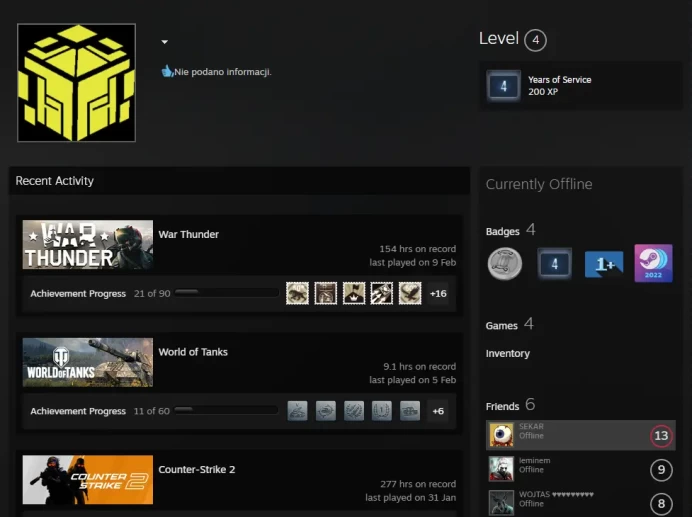Image resolution: width=692 pixels, height=517 pixels.
Task: Open the blue 1+ game collector badge
Action: click(604, 264)
